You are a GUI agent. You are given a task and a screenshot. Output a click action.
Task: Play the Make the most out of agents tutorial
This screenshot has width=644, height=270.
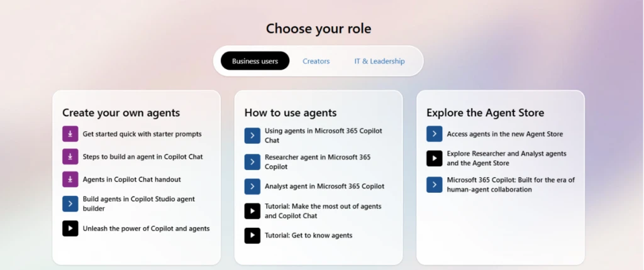tap(252, 211)
